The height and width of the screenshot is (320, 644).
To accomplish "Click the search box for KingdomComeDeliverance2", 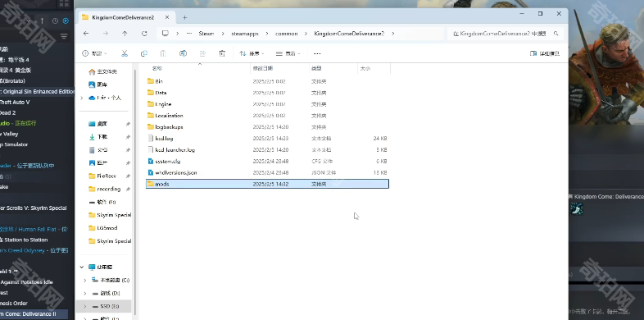I will [505, 34].
